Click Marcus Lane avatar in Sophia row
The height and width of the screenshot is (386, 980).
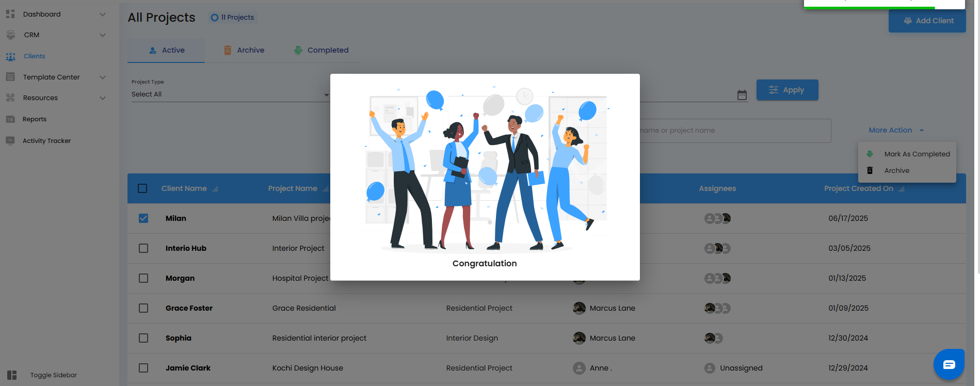click(580, 338)
